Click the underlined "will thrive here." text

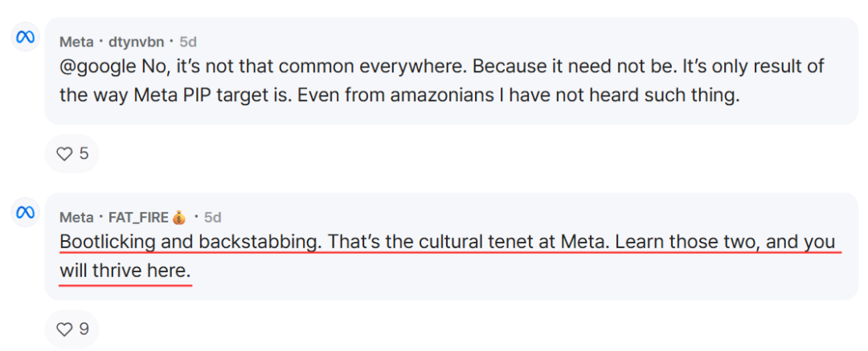tap(125, 271)
